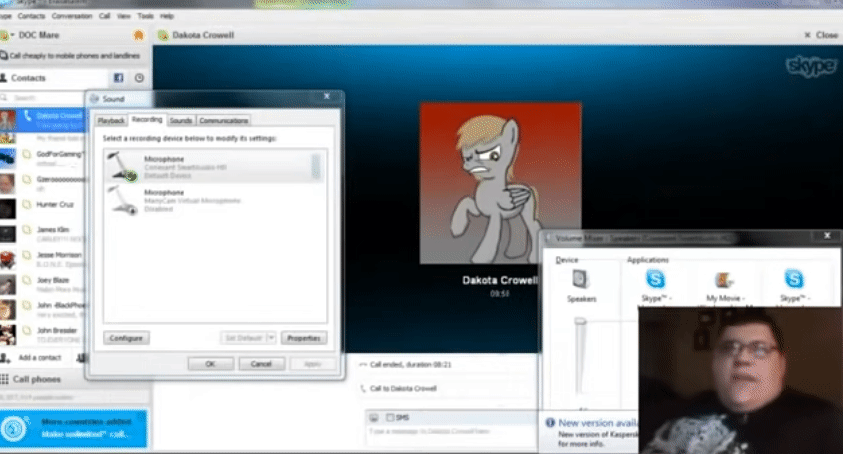Click the Dakota Crowell header contact icon
This screenshot has height=454, width=843.
click(x=163, y=36)
